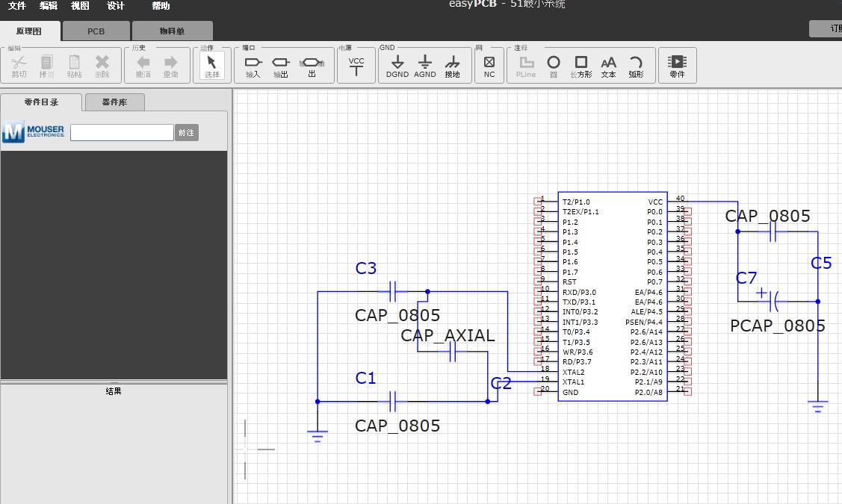Viewport: 842px width, 504px height.
Task: Open the File (文件) menu
Action: click(16, 6)
